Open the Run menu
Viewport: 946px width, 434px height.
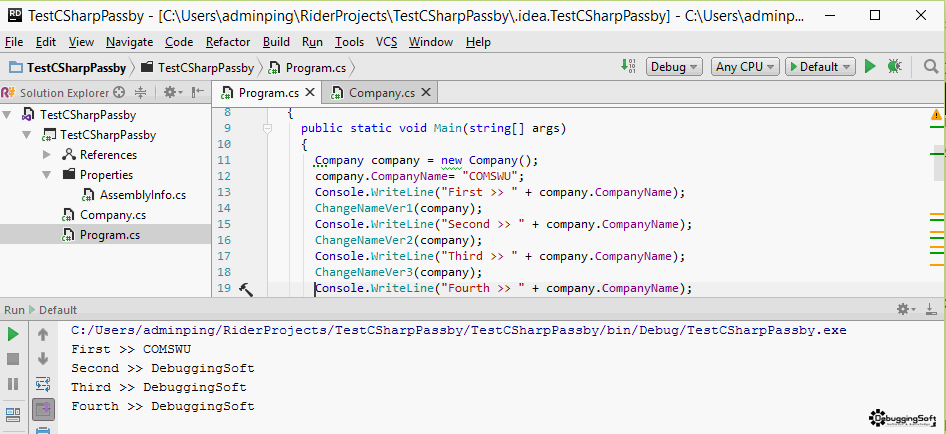click(313, 42)
